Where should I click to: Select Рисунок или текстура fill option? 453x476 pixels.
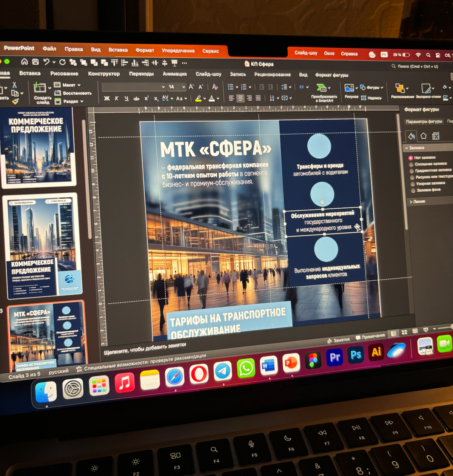click(412, 177)
